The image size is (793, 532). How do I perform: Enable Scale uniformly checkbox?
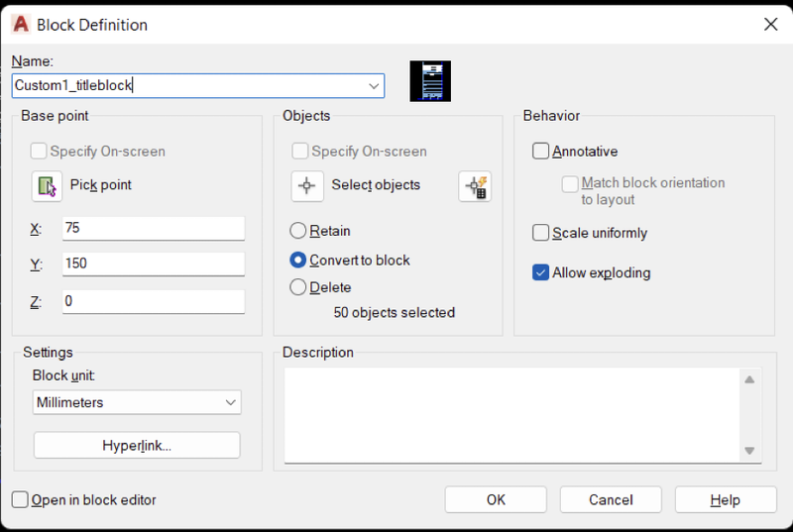point(540,233)
